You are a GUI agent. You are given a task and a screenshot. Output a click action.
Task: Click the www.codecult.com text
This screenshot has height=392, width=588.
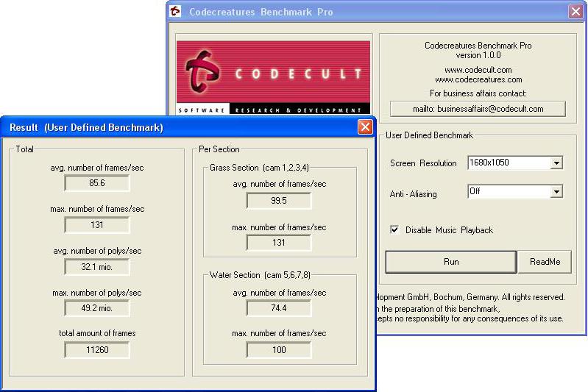tap(478, 70)
